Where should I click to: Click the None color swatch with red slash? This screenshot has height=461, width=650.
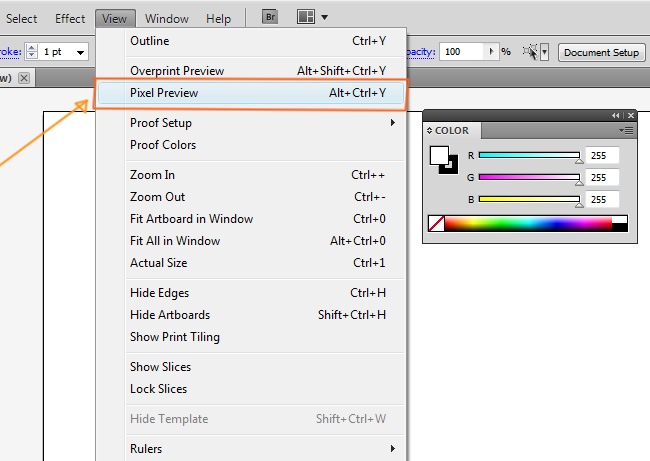point(436,224)
